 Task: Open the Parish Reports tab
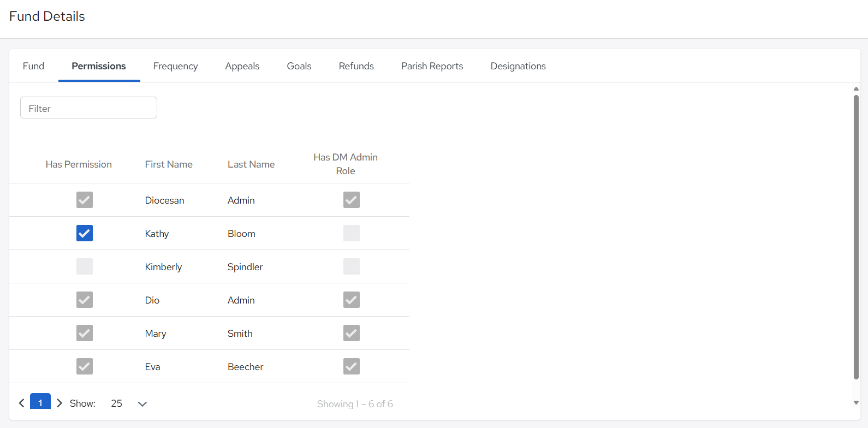(x=432, y=66)
